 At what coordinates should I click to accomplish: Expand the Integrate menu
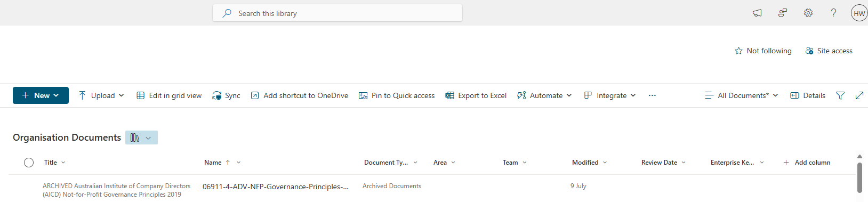pyautogui.click(x=610, y=95)
